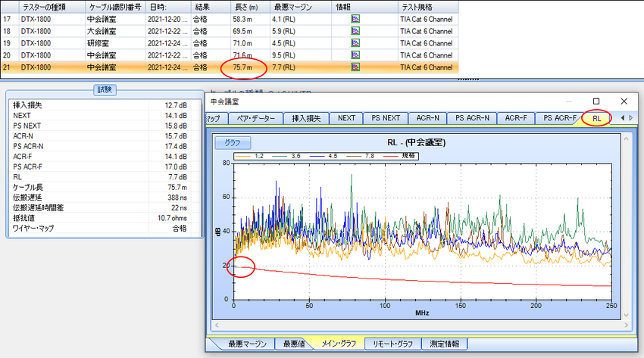Select row 17 中会議室 58.3 m
The image size is (644, 358).
(230, 19)
